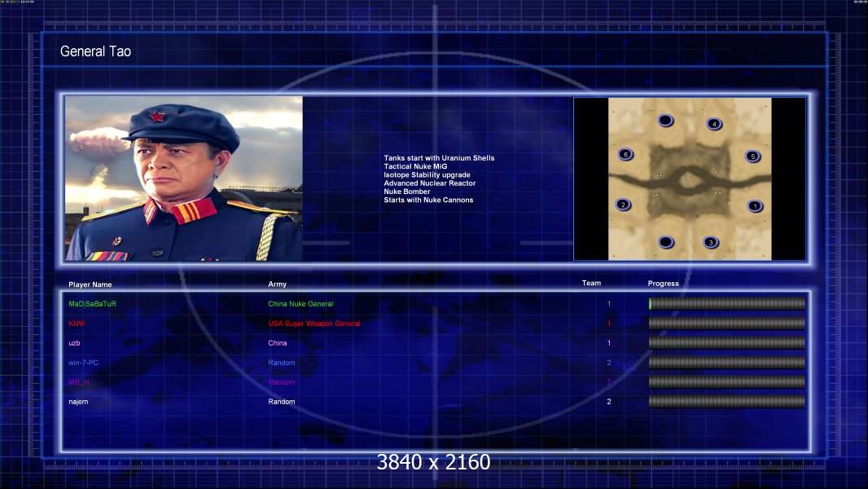868x489 pixels.
Task: Click the desert map preview thumbnail
Action: click(x=690, y=178)
